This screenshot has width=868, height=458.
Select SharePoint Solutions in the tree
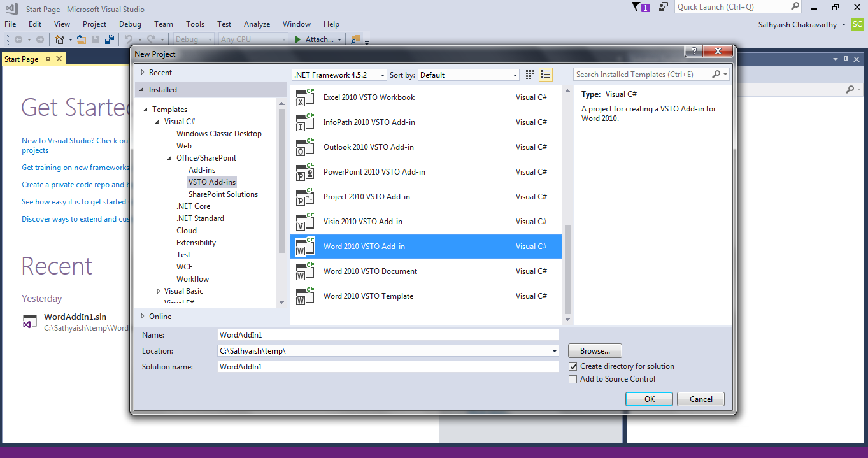pos(223,194)
